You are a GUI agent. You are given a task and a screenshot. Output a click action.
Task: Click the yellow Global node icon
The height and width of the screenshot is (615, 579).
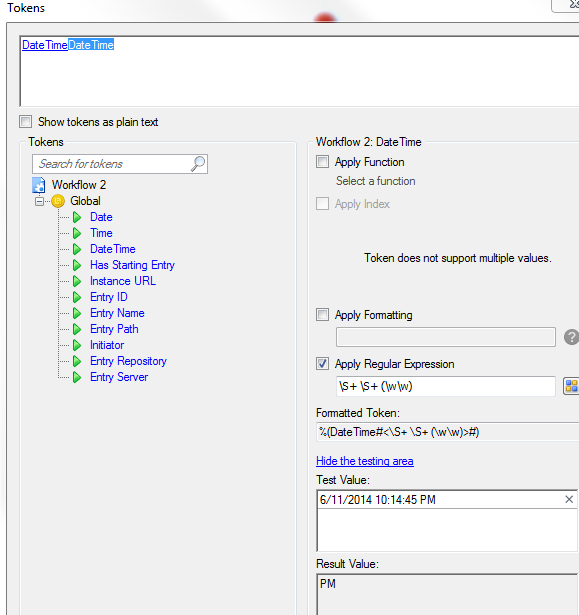pos(58,201)
